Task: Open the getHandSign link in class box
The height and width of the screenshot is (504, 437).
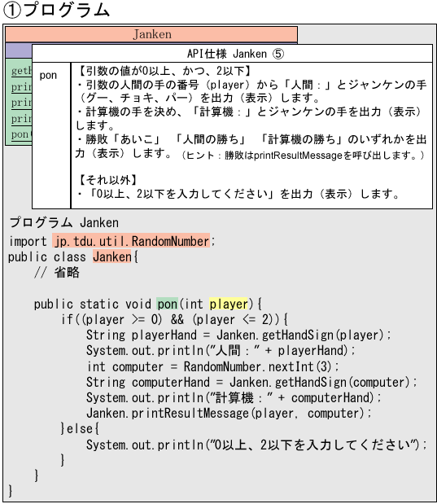Action: [x=21, y=70]
